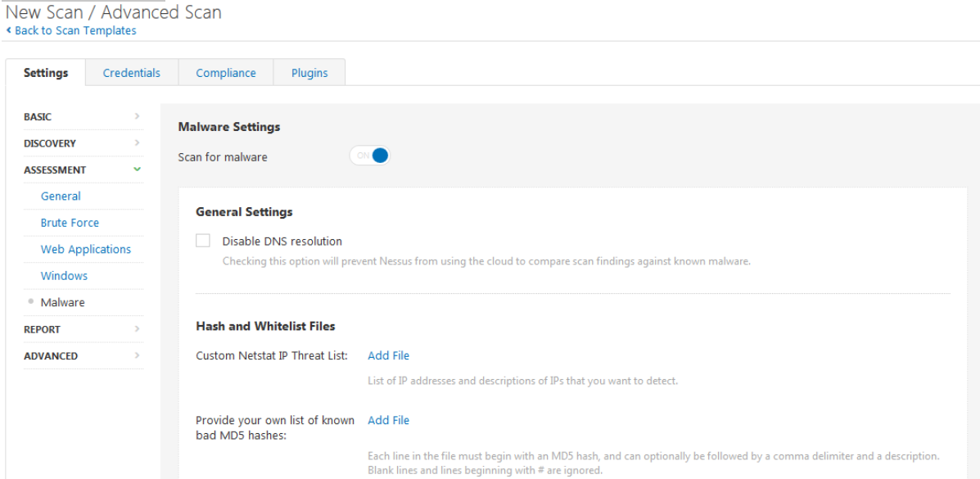Image resolution: width=980 pixels, height=479 pixels.
Task: Expand the DISCOVERY section chevron
Action: pyautogui.click(x=137, y=143)
